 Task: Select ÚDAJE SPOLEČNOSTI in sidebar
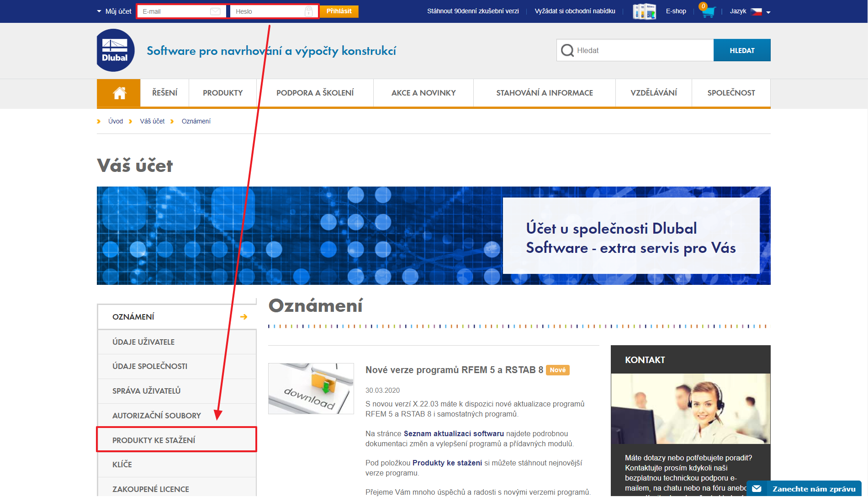point(177,366)
